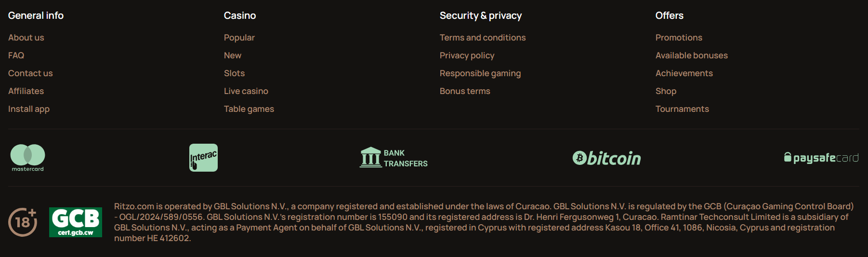Image resolution: width=868 pixels, height=257 pixels.
Task: Click the Bitcoin payment logo
Action: (x=606, y=158)
